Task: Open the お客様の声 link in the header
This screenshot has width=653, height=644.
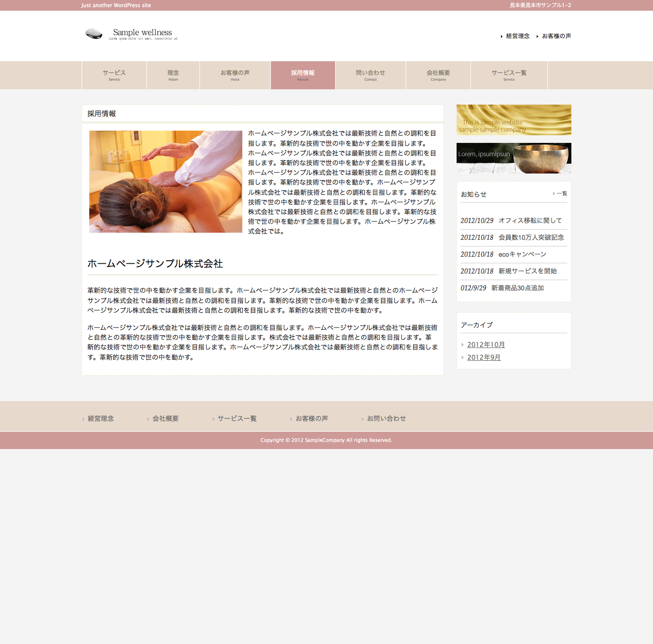Action: tap(557, 36)
